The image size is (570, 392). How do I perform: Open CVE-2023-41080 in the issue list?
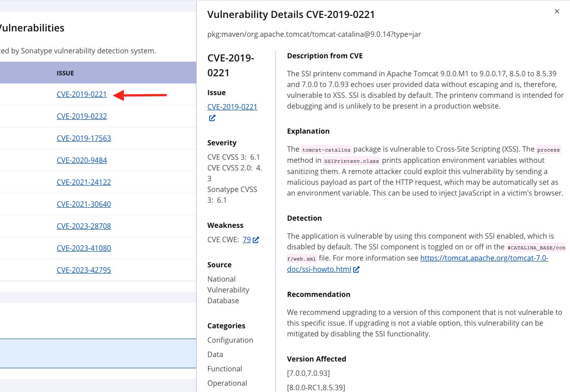click(84, 248)
